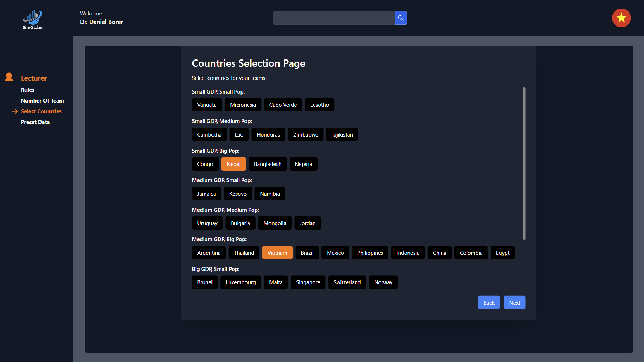The width and height of the screenshot is (644, 362).
Task: Click the search magnifier icon button
Action: pyautogui.click(x=401, y=18)
